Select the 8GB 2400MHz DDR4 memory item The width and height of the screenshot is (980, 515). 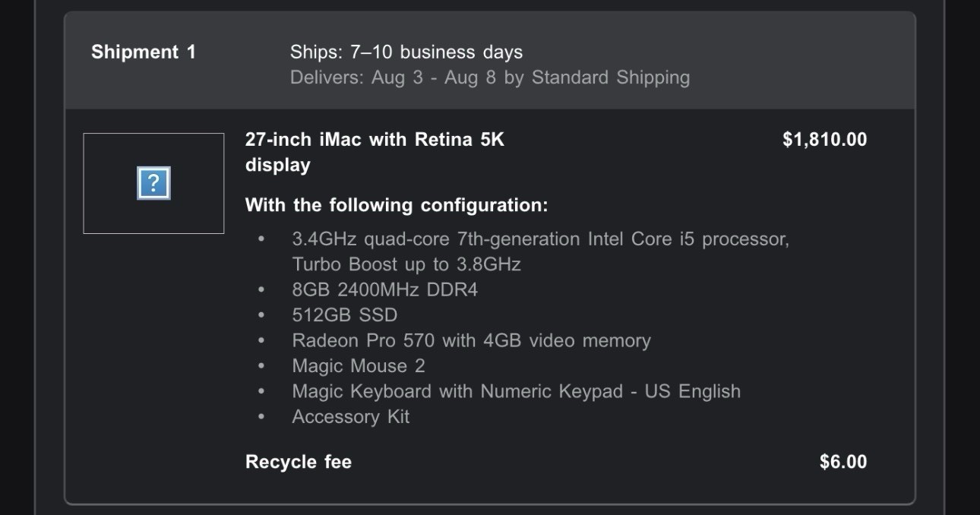tap(384, 289)
